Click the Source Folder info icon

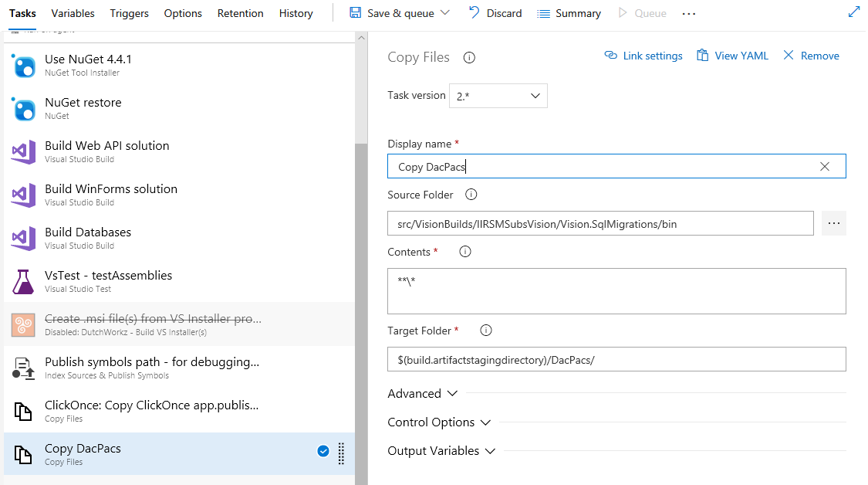(x=471, y=195)
